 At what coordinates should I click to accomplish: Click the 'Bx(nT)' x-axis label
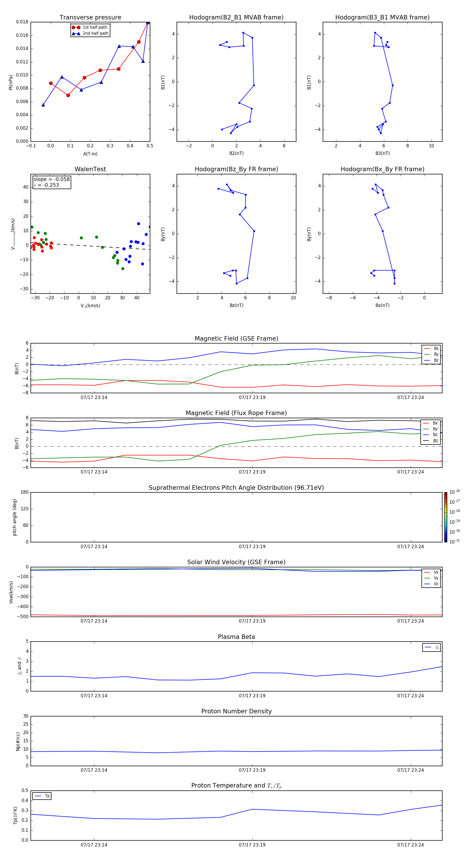point(382,305)
